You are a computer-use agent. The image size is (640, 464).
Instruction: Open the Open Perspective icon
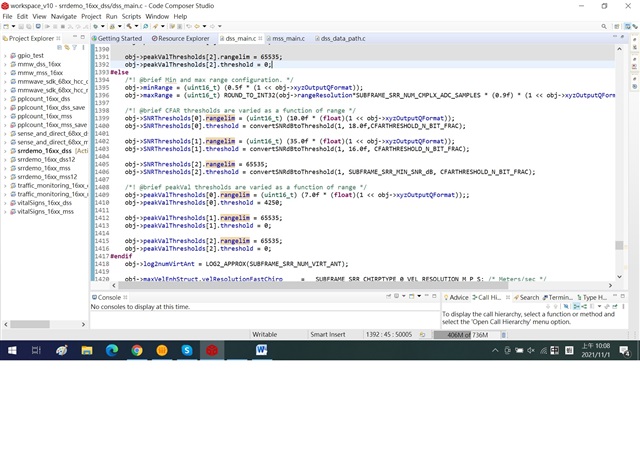[x=617, y=27]
